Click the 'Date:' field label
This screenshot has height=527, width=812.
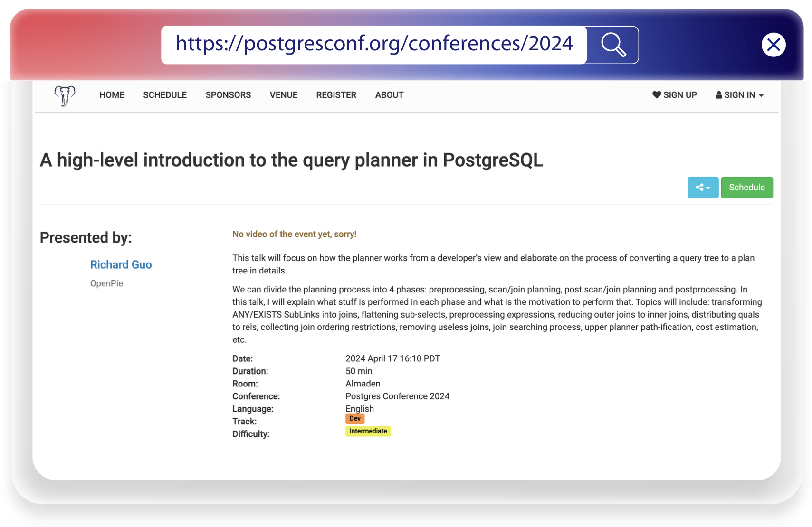tap(242, 358)
